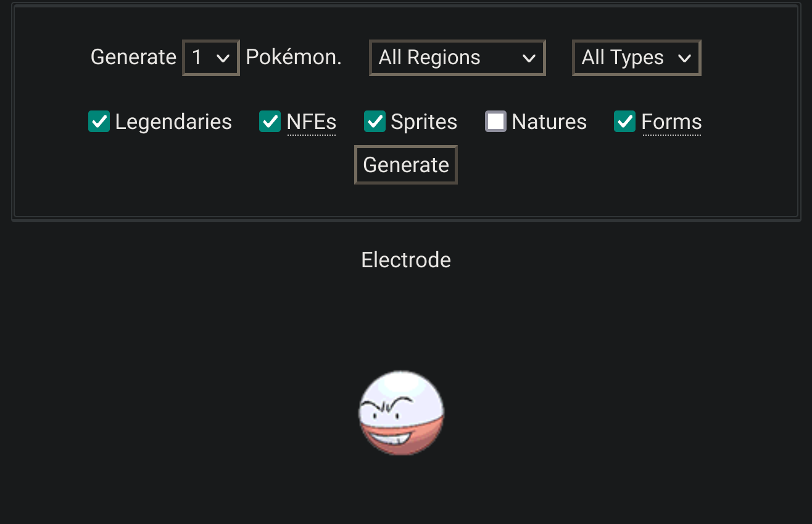Toggle the NFEs checkbox

coord(270,122)
